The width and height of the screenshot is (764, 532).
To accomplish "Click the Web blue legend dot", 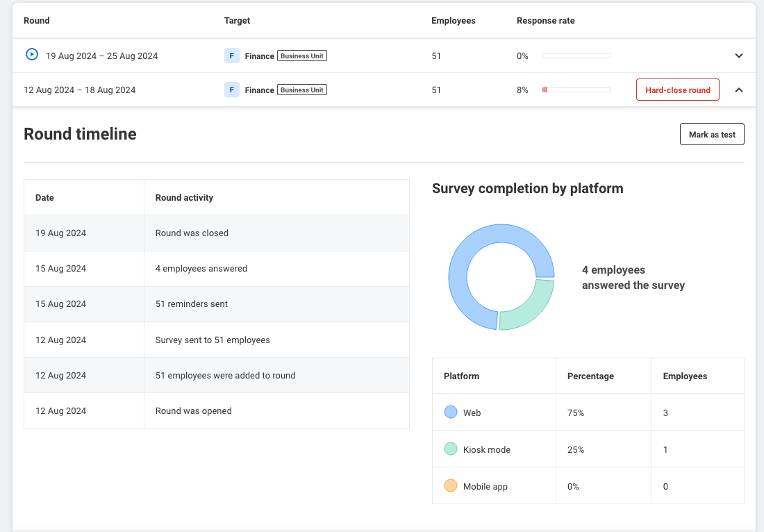I will click(x=451, y=412).
